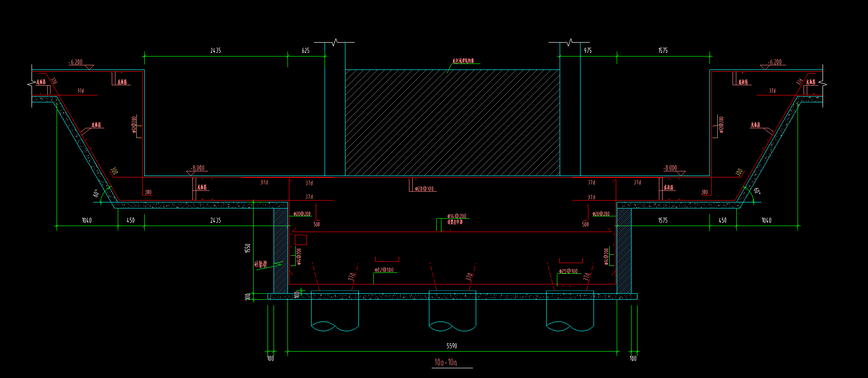Click the 5590 overall width dimension
Viewport: 868px width, 378px height.
click(452, 346)
